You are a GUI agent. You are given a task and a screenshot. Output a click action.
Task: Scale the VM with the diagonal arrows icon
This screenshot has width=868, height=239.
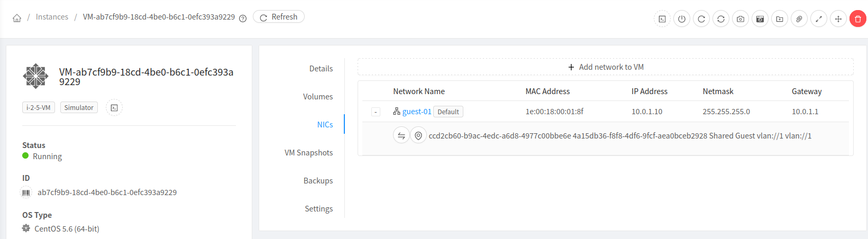point(819,19)
